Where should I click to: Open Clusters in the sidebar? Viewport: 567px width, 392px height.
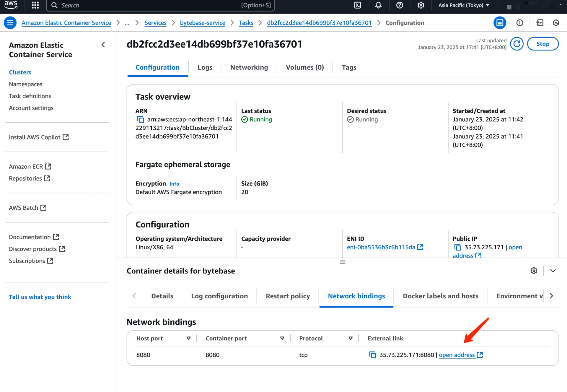[x=20, y=72]
